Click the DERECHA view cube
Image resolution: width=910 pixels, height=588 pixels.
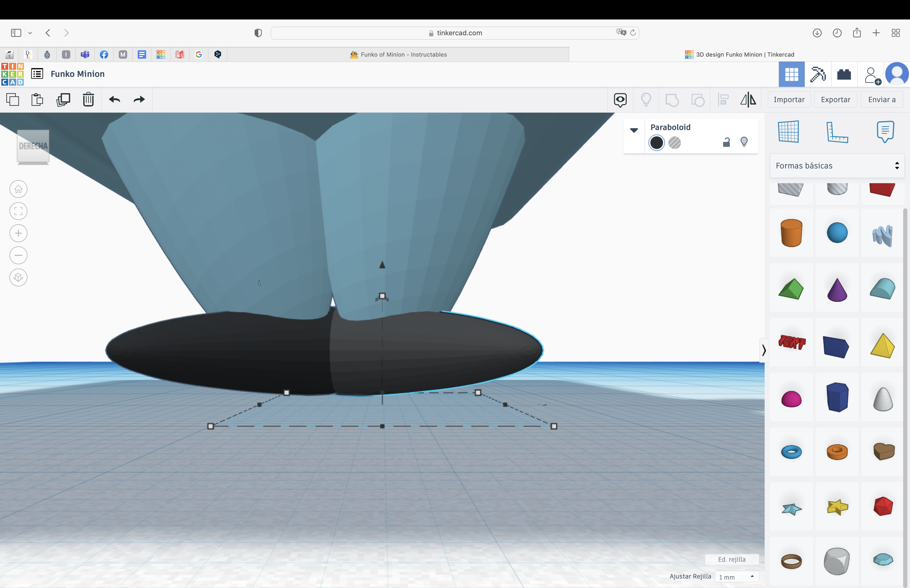tap(33, 147)
